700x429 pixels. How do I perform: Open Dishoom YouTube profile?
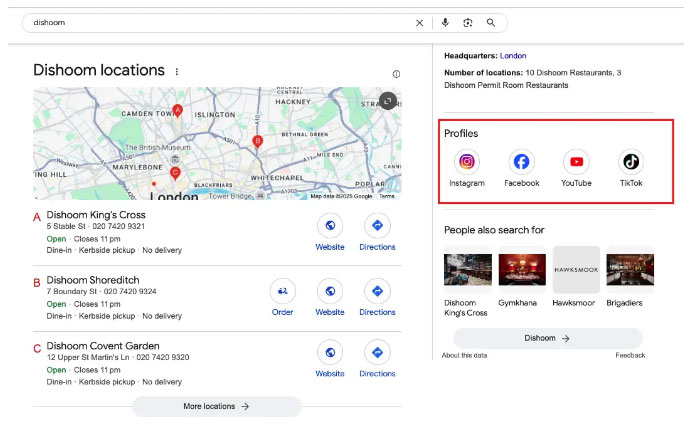(576, 162)
